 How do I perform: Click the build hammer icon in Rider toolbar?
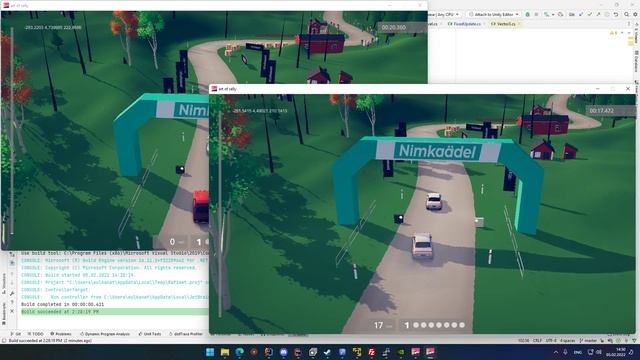(x=547, y=14)
